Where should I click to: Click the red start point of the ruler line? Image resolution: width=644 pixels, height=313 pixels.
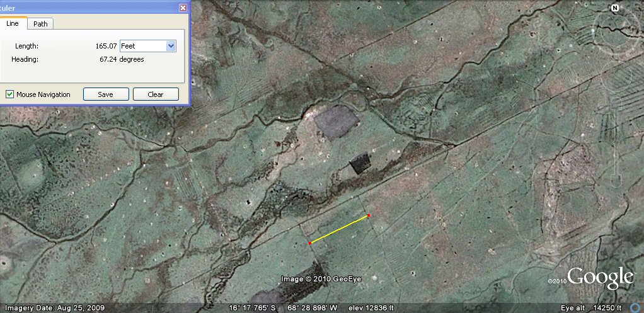pos(309,243)
